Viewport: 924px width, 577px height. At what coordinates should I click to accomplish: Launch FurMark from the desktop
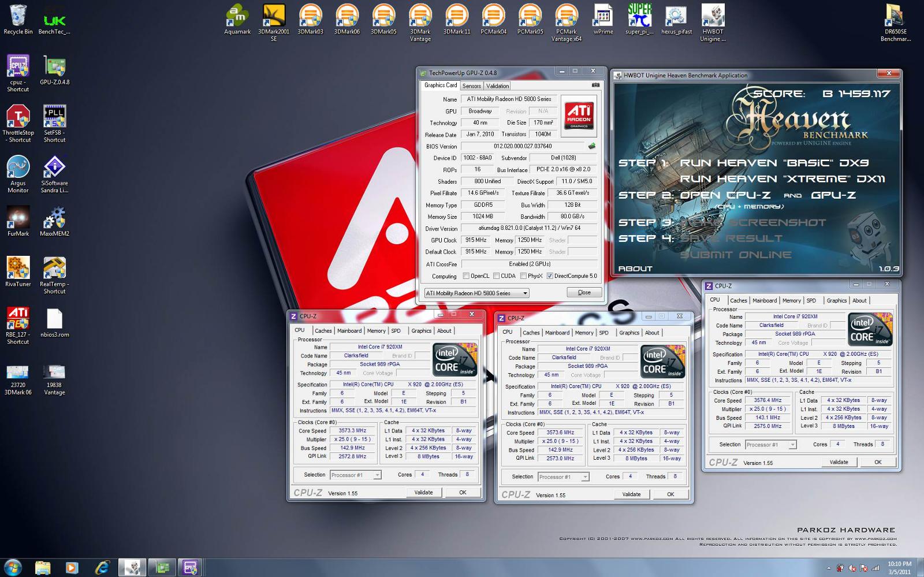click(18, 221)
